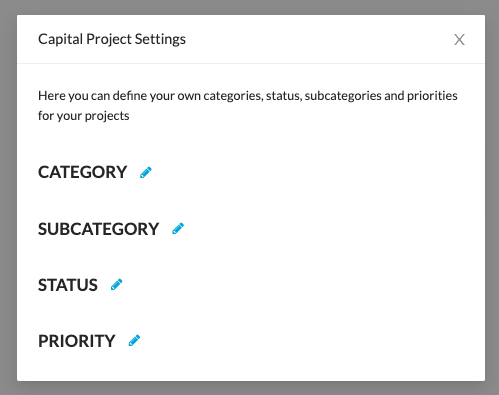Dismiss dialog by clicking the gray backdrop
Viewport: 499px width, 395px height.
[8, 200]
